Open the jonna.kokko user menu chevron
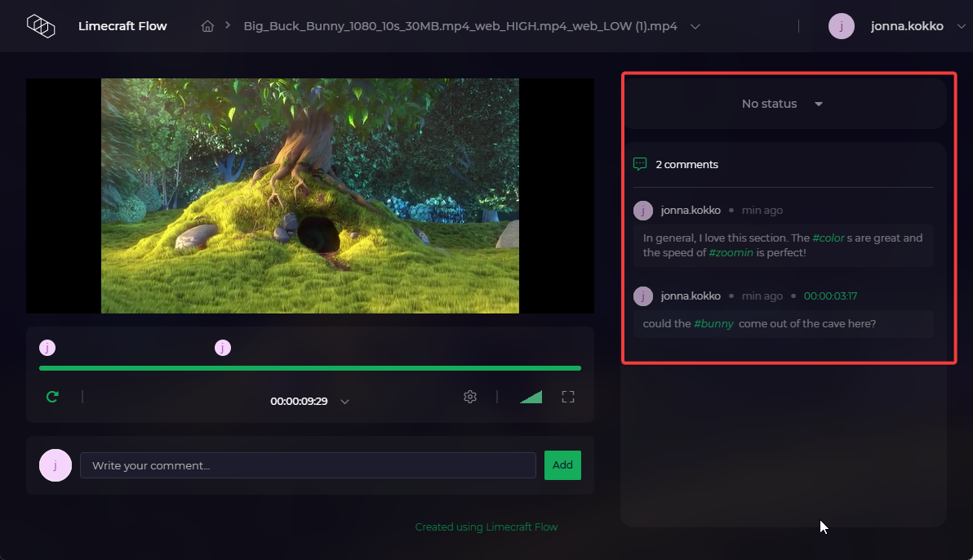 pos(962,26)
